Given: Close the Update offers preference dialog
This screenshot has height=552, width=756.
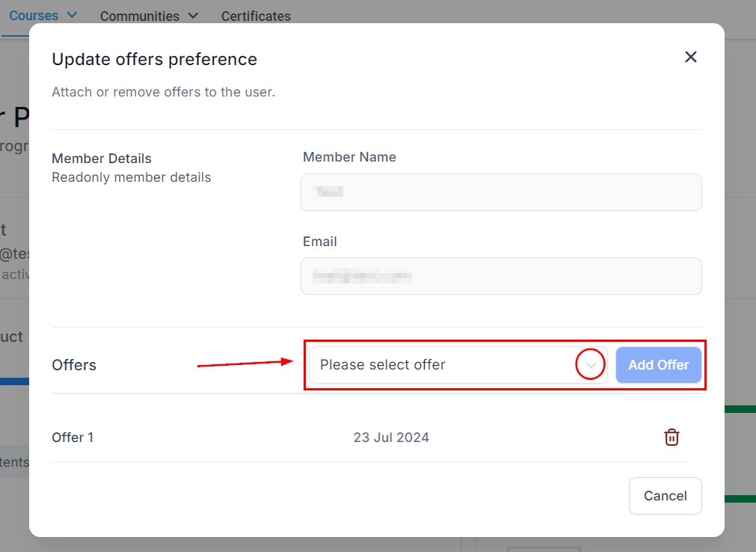Looking at the screenshot, I should pos(690,58).
